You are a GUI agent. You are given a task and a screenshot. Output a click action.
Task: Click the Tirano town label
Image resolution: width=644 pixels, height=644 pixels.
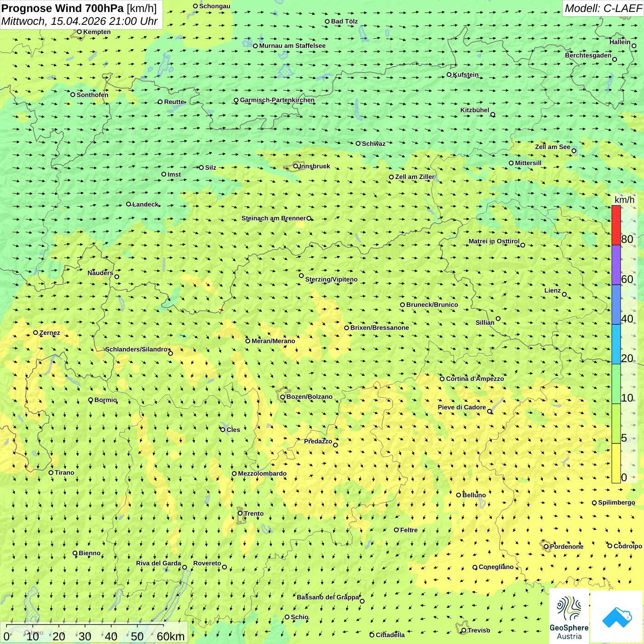click(x=64, y=472)
